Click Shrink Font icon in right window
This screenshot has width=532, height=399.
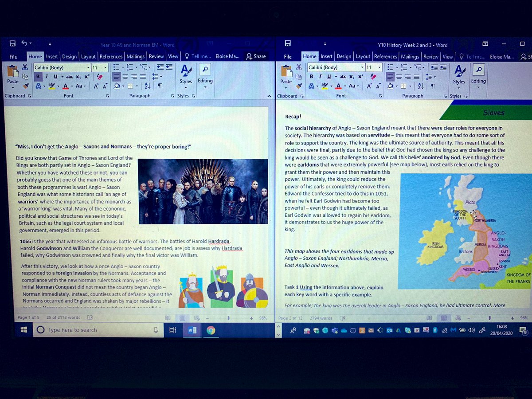click(379, 86)
